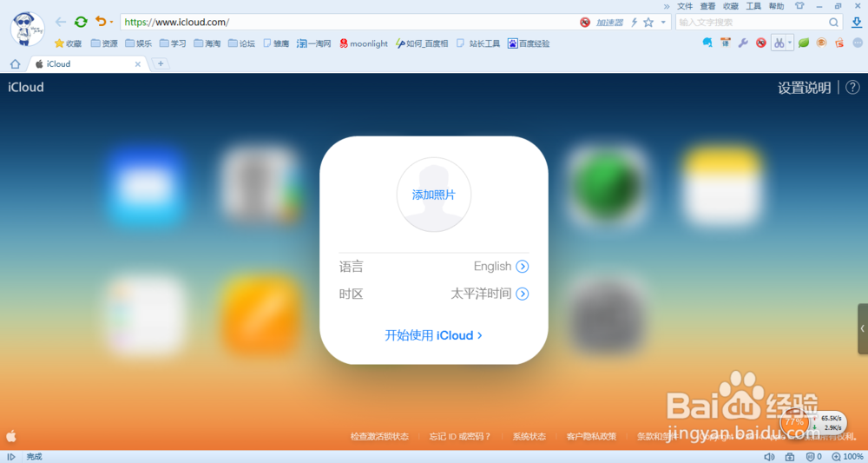Viewport: 868px width, 463px height.
Task: Click the home icon beside the tabs
Action: (15, 64)
